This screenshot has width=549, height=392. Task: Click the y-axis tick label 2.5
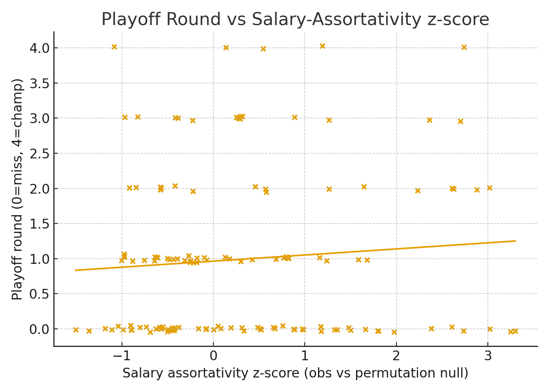(39, 154)
